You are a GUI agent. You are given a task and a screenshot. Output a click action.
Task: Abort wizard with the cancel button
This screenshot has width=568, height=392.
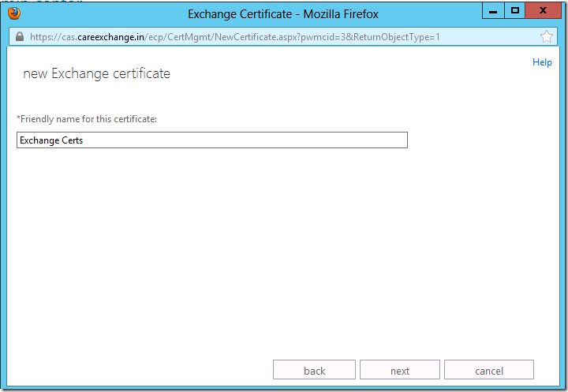[488, 370]
